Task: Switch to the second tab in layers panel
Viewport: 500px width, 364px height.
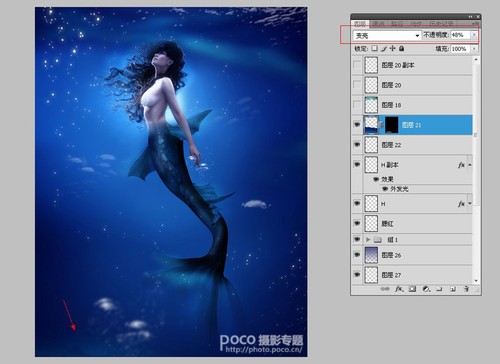Action: (379, 24)
